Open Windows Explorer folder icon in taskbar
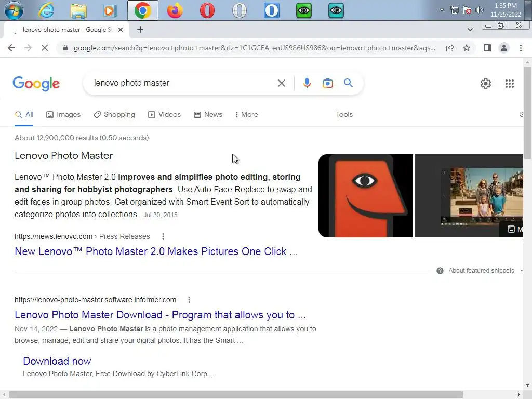Viewport: 532px width, 399px height. pyautogui.click(x=78, y=10)
